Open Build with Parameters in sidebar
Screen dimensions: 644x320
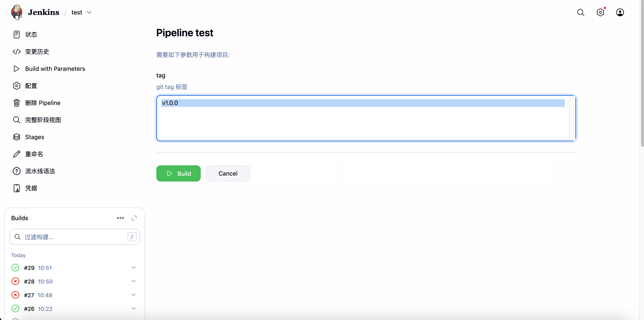55,69
